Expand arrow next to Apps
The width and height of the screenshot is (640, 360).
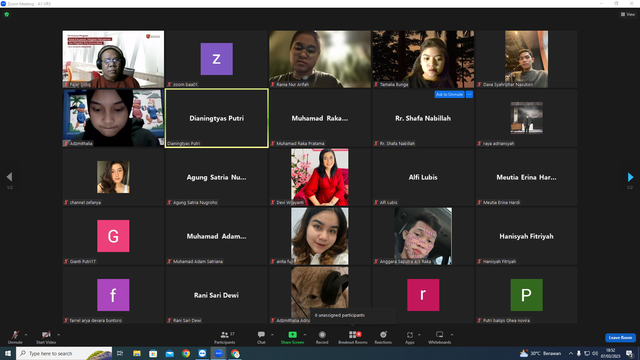pos(419,335)
